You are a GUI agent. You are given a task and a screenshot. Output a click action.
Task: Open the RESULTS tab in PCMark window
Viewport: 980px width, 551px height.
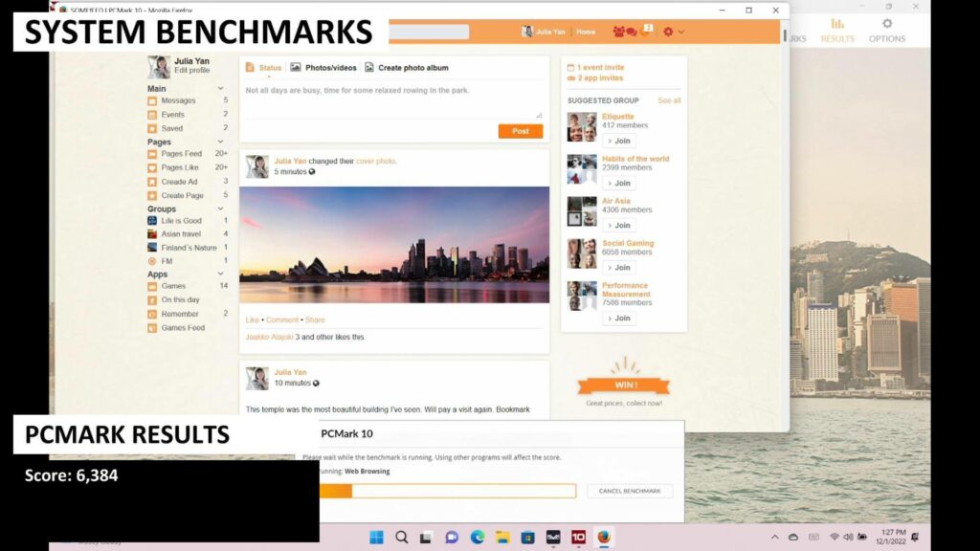tap(837, 31)
